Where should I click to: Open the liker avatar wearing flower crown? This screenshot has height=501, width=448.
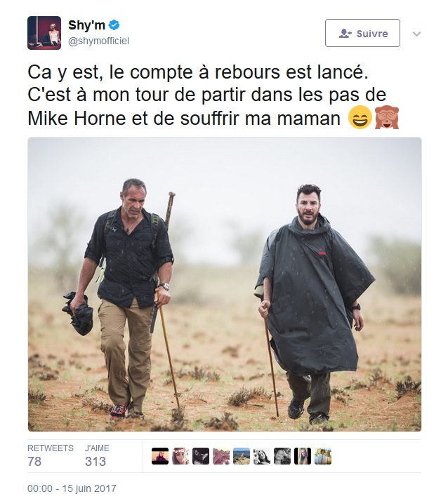click(180, 456)
